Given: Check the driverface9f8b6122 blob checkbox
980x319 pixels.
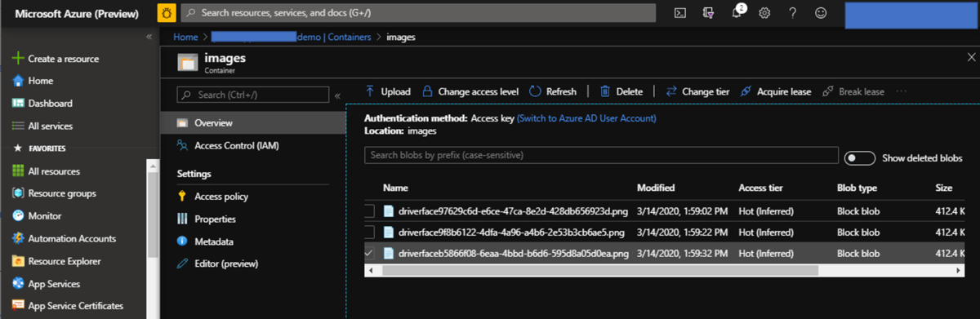Looking at the screenshot, I should pyautogui.click(x=369, y=232).
